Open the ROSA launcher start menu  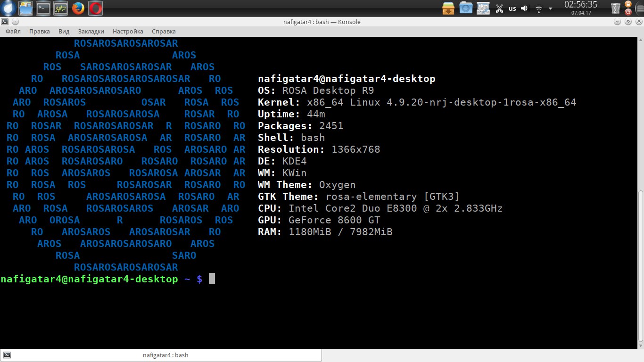coord(8,8)
